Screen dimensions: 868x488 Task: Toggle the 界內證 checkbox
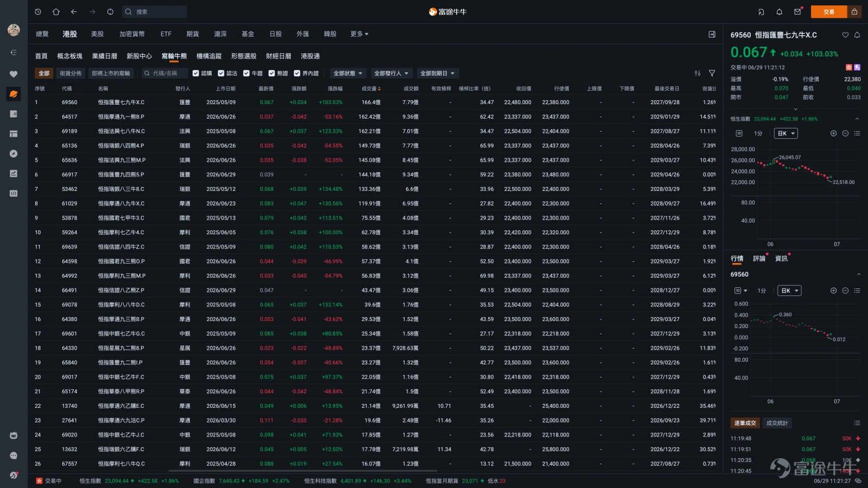tap(297, 73)
